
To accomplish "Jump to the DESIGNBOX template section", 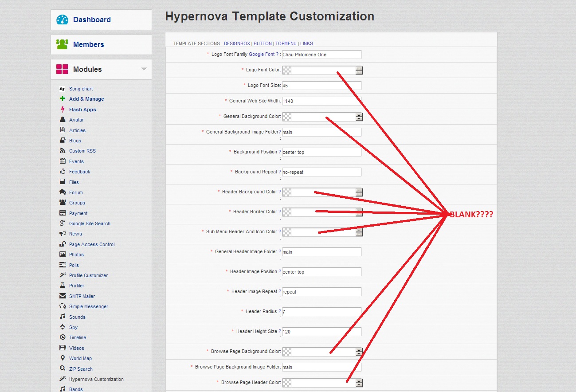I will point(237,43).
